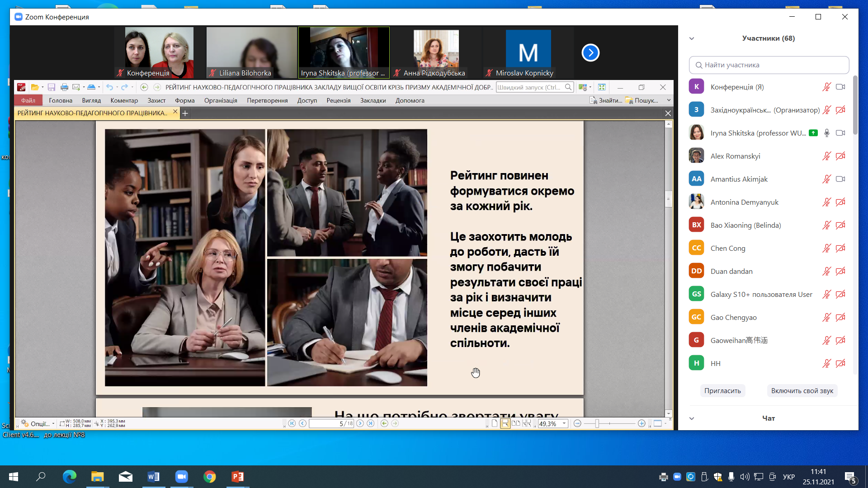Select Liliana Bilohorka video thumbnail

pos(252,53)
